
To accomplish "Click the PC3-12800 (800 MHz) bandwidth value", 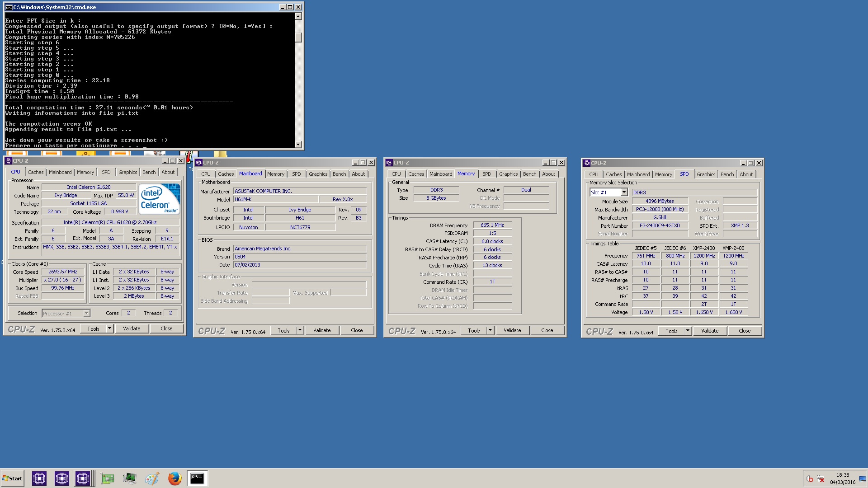I will pos(660,209).
